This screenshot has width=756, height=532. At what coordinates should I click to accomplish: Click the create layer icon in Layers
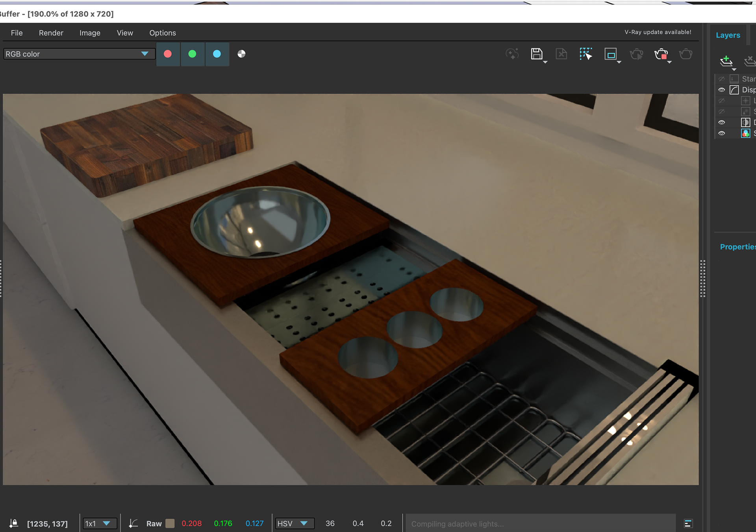[726, 61]
